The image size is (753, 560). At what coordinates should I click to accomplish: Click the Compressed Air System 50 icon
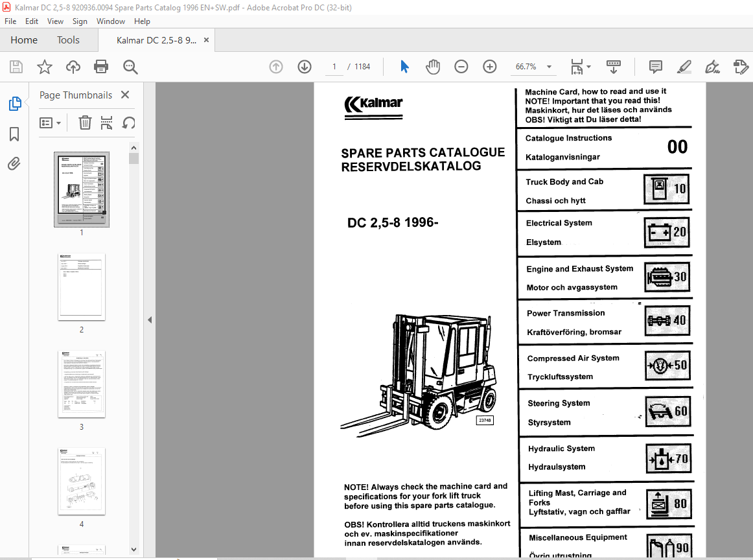coord(668,366)
